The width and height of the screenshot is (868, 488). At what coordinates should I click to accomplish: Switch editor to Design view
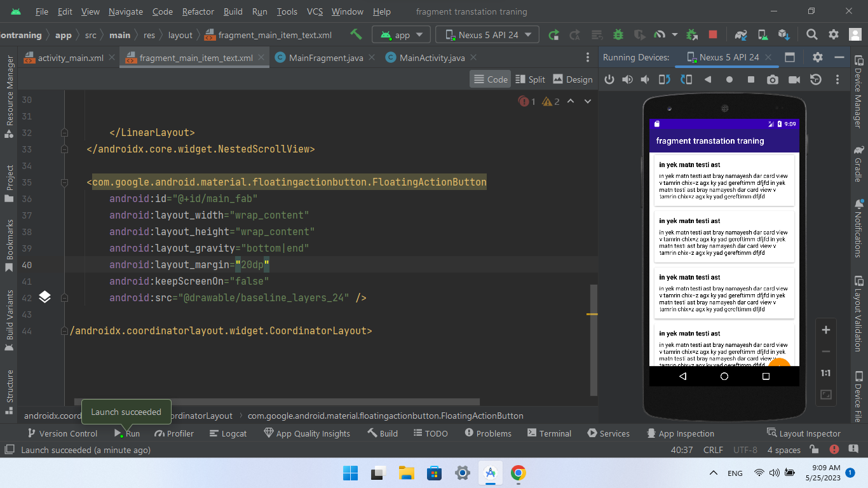(x=573, y=79)
